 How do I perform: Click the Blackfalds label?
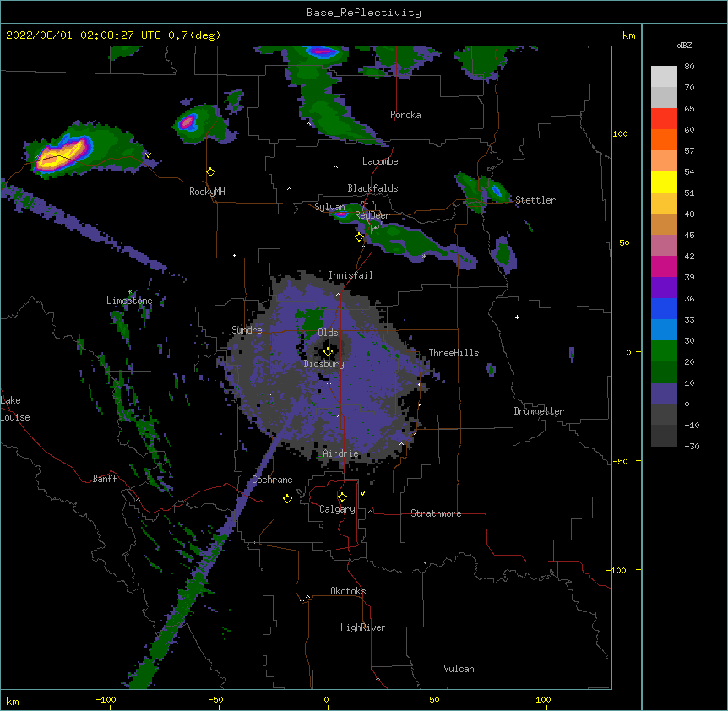click(x=372, y=188)
